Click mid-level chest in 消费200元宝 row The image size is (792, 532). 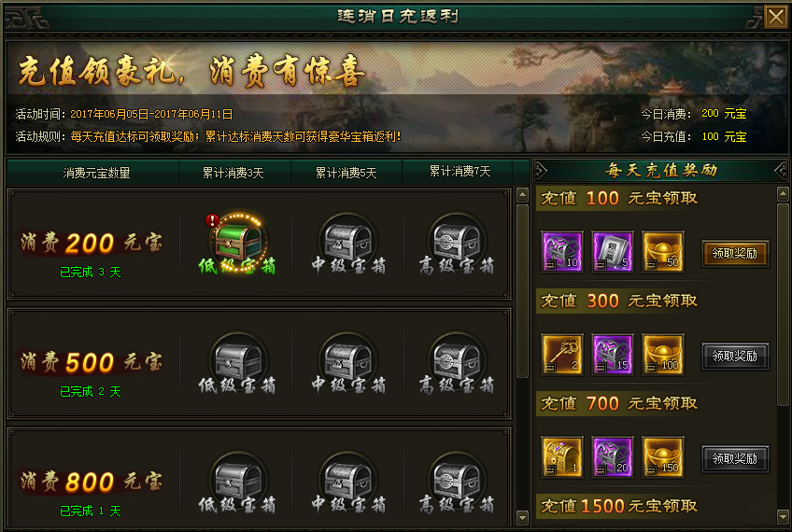tap(348, 240)
